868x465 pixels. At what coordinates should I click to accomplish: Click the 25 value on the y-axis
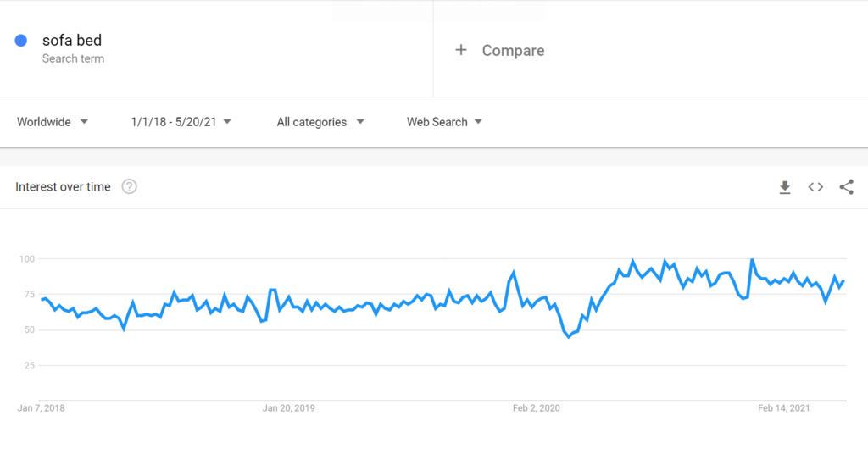31,365
